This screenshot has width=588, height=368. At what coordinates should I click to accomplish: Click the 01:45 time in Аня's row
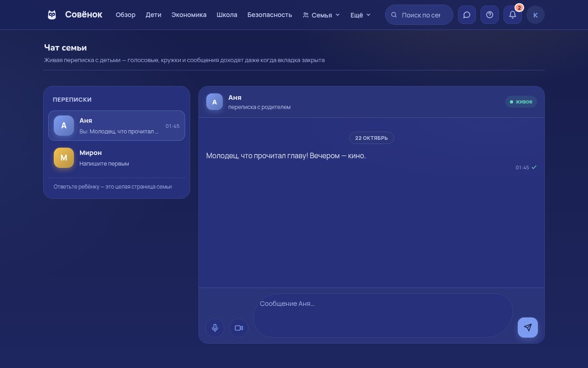click(x=173, y=126)
